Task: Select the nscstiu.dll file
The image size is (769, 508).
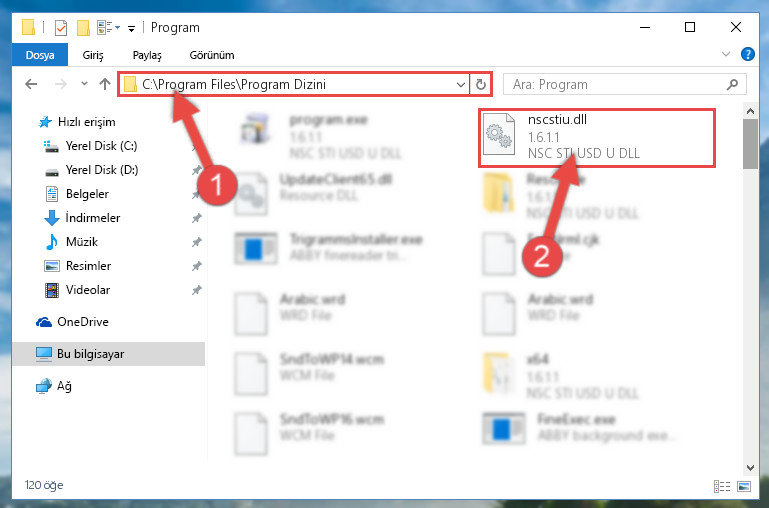Action: click(x=596, y=138)
